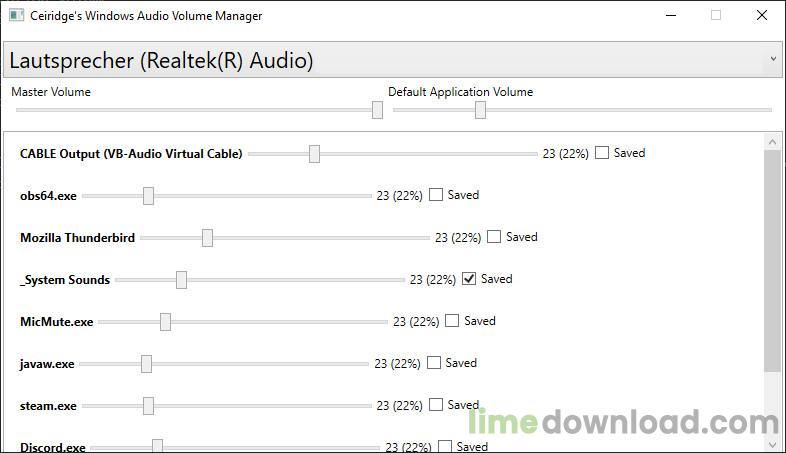Click the obs64.exe volume slider thumb
This screenshot has width=786, height=453.
pos(148,195)
